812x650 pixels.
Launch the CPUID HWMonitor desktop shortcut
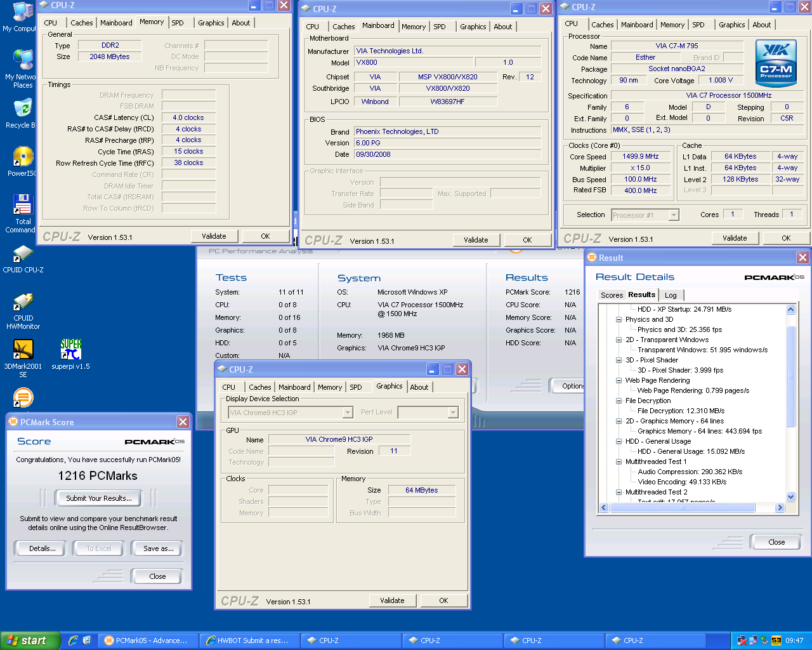pos(23,310)
